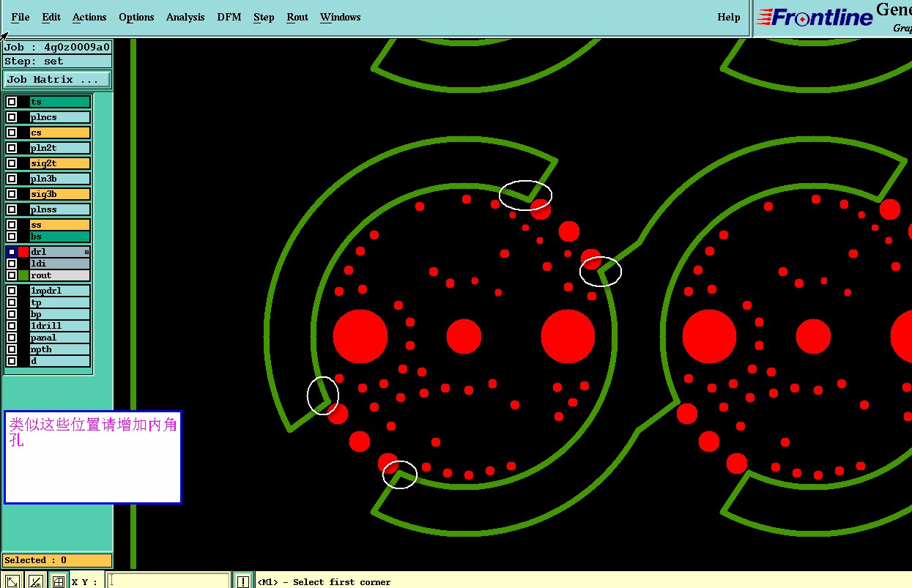Select the plncs layer name

click(60, 117)
